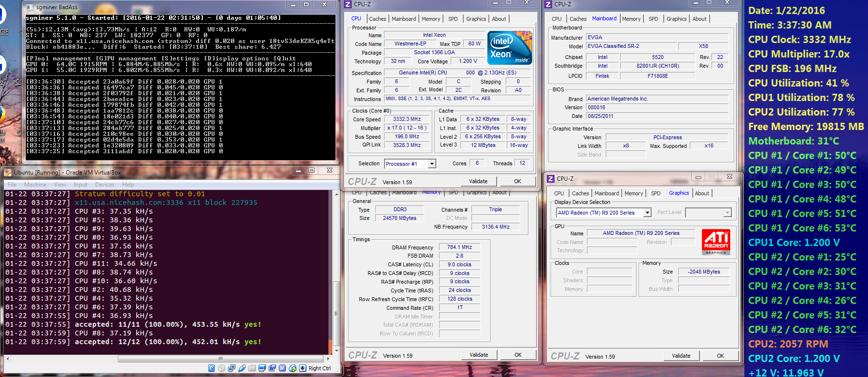Select SPD tab in CPU-Z Graphics window

(x=655, y=193)
